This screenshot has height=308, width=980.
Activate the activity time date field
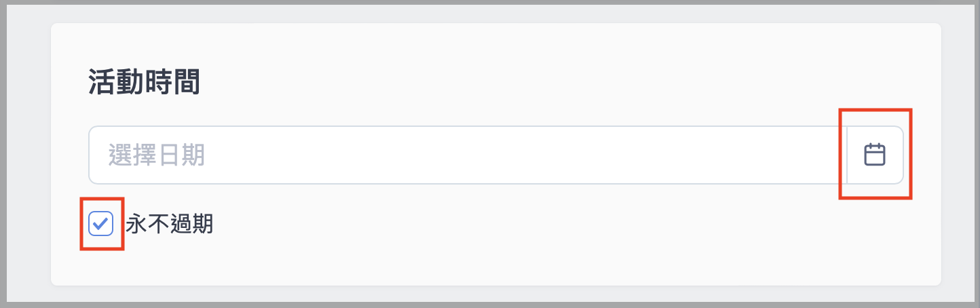[468, 155]
